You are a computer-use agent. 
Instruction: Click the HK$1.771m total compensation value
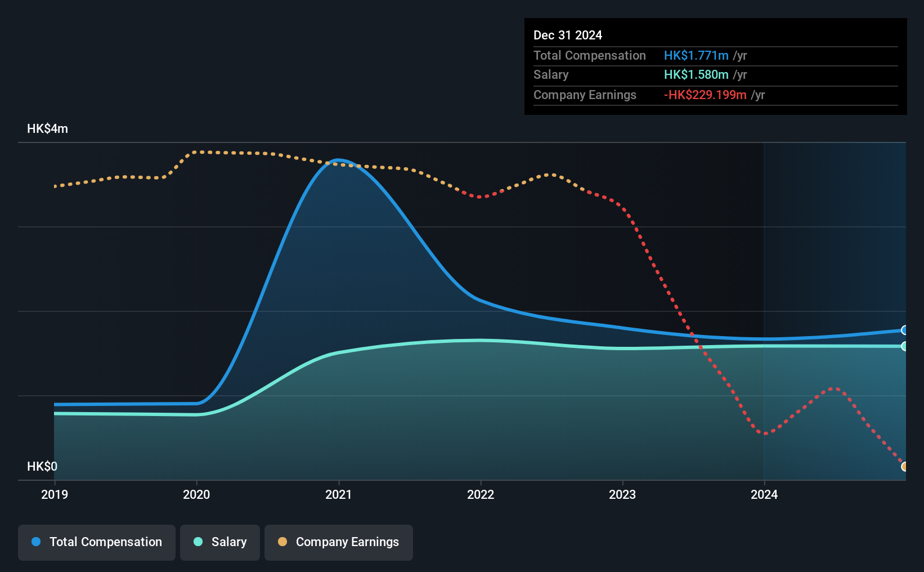pos(696,56)
